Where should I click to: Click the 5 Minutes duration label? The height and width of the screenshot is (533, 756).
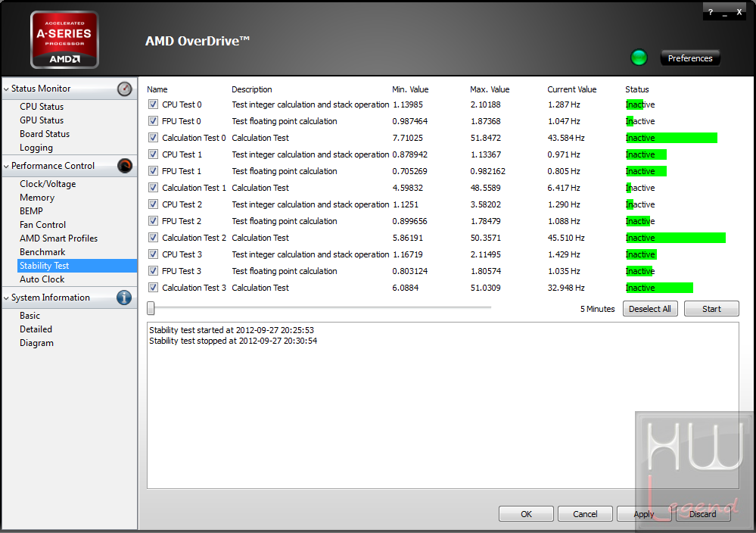(597, 309)
